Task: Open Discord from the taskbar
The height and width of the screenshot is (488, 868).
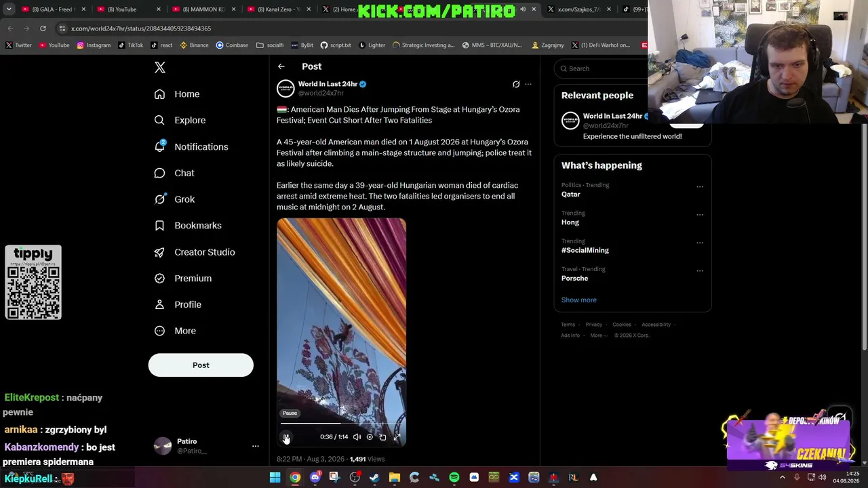Action: 315,478
